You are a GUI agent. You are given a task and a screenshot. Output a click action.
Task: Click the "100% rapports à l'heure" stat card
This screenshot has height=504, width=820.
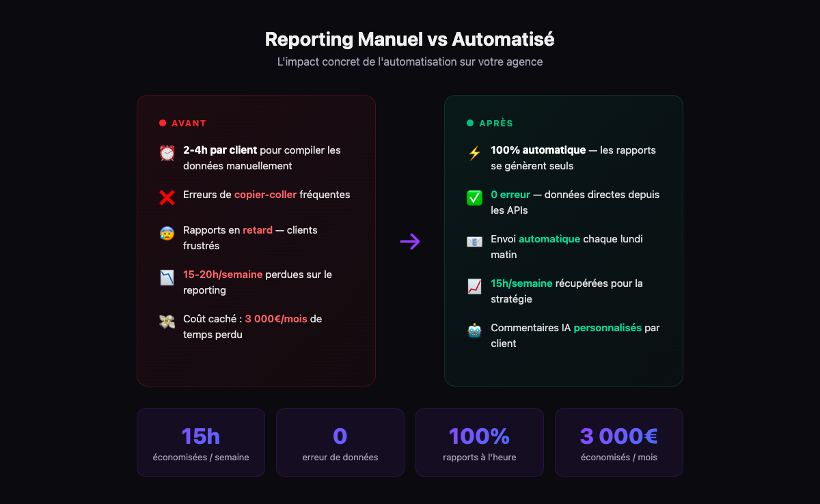(479, 442)
